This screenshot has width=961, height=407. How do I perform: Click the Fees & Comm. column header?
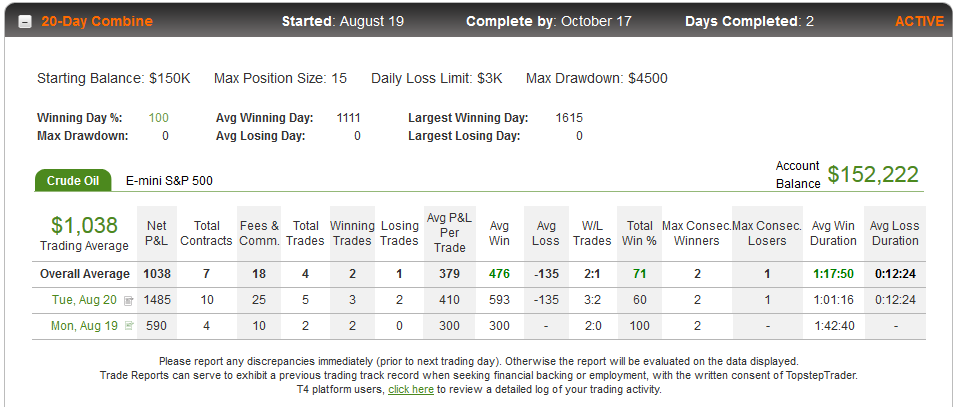259,234
